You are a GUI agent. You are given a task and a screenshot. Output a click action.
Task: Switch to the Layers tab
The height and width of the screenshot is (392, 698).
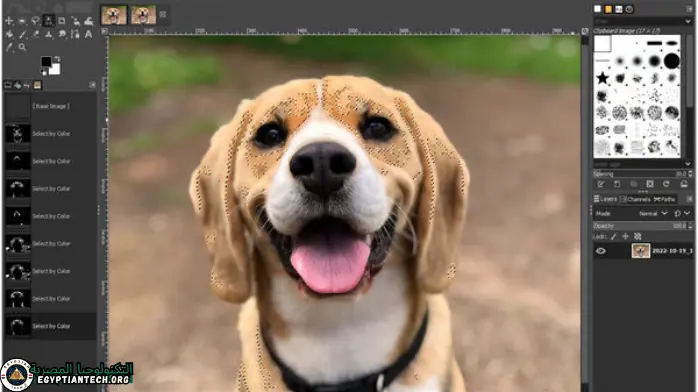click(x=605, y=199)
